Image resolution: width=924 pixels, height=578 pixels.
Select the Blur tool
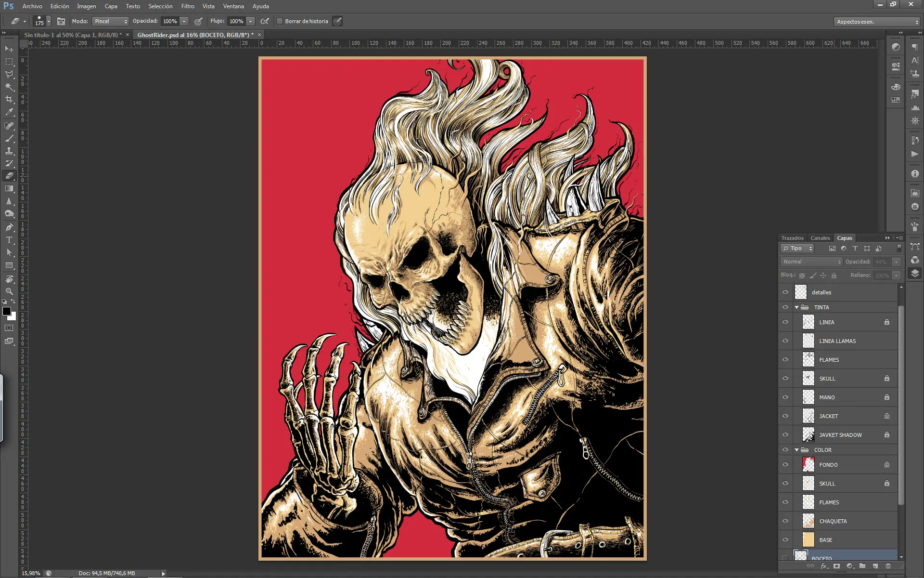9,201
